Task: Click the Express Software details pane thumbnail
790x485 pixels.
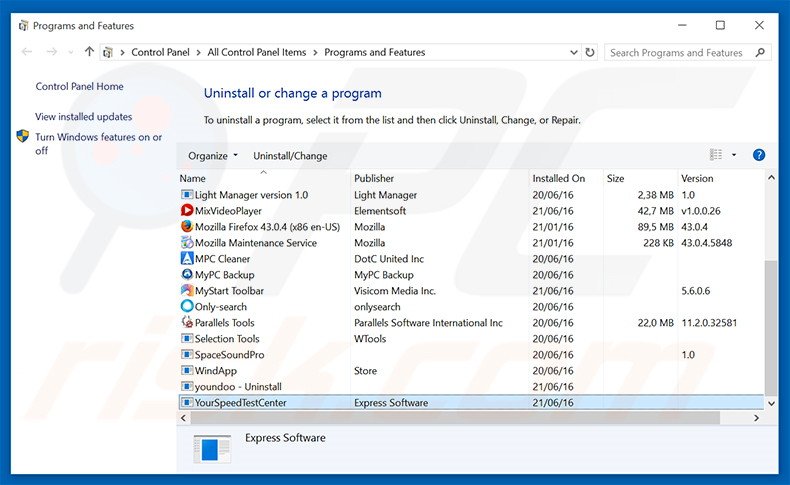Action: tap(212, 448)
